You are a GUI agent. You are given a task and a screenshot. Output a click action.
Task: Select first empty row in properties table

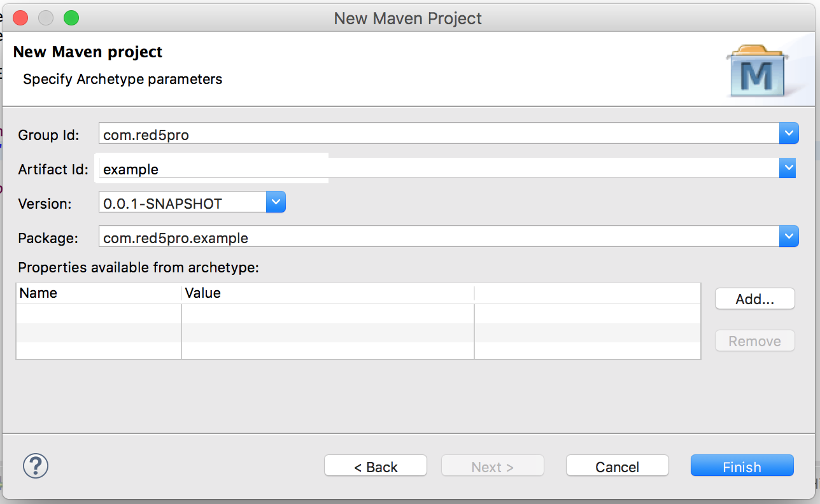coord(358,313)
